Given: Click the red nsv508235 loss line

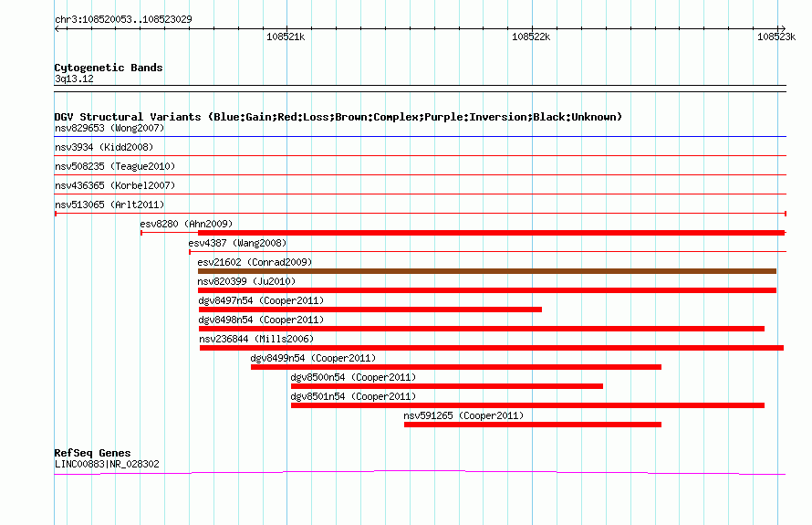Looking at the screenshot, I should [x=421, y=174].
